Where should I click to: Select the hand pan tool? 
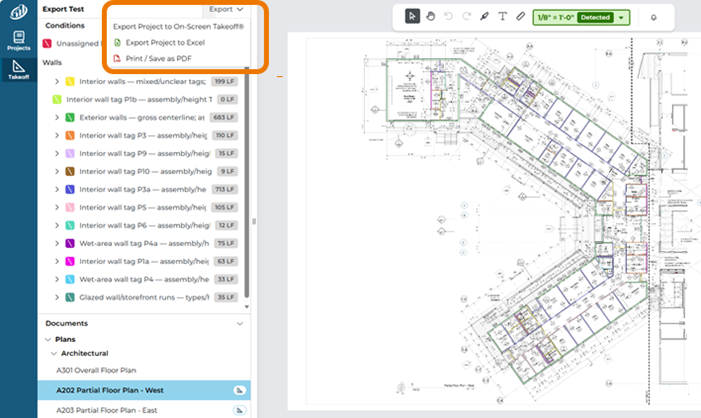click(431, 17)
